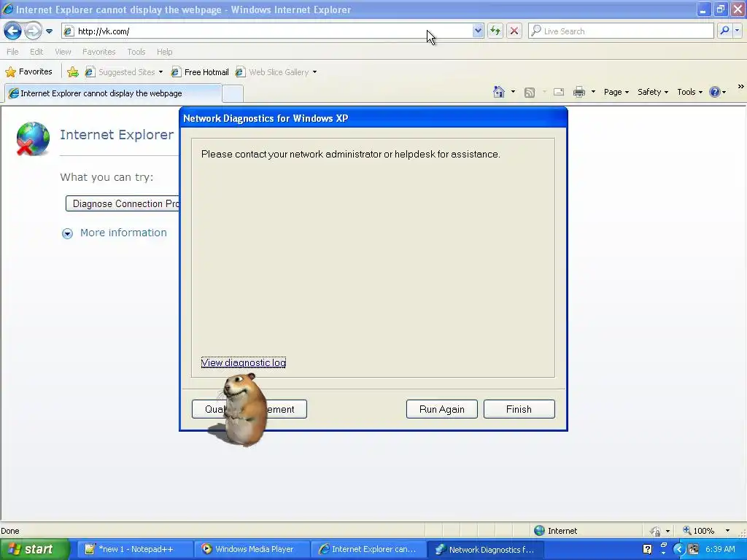Image resolution: width=747 pixels, height=560 pixels.
Task: Open the Safety command bar menu
Action: [653, 92]
